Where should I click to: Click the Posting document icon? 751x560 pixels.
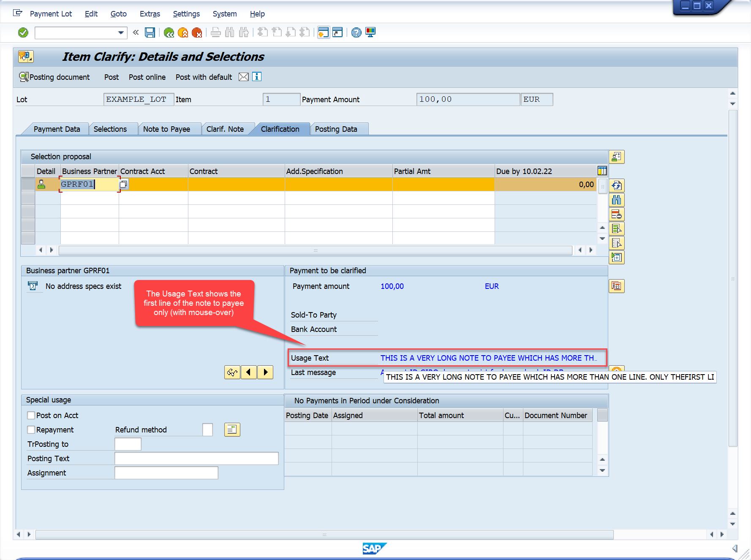24,77
